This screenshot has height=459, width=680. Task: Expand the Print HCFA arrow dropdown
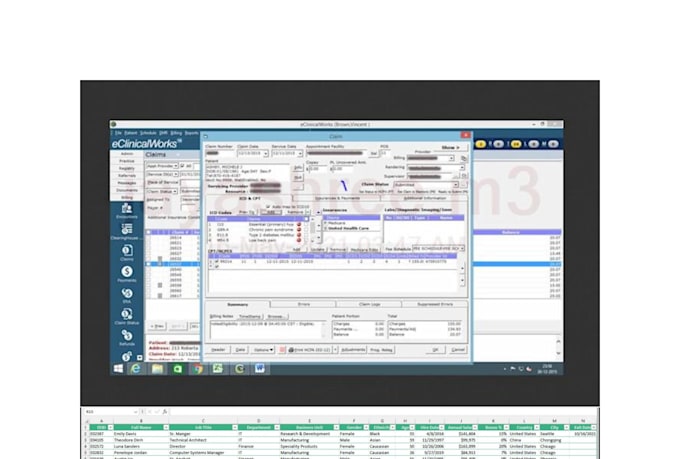(335, 350)
